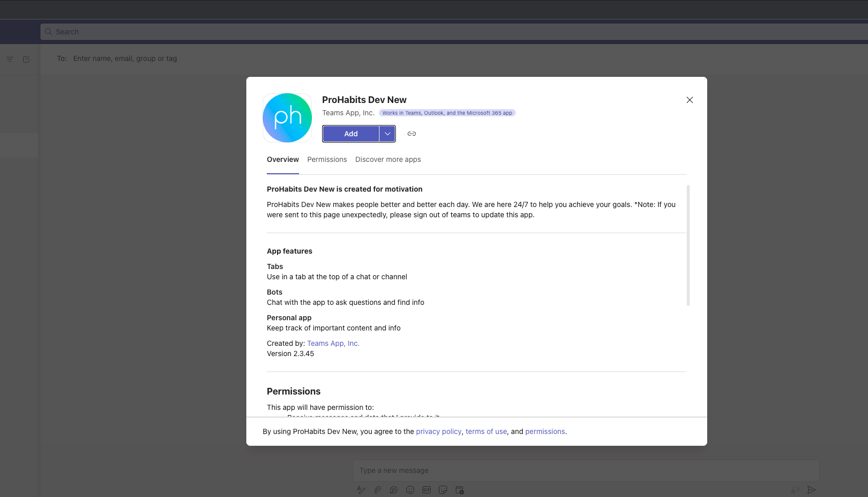868x497 pixels.
Task: Open the privacy policy link
Action: click(x=438, y=431)
